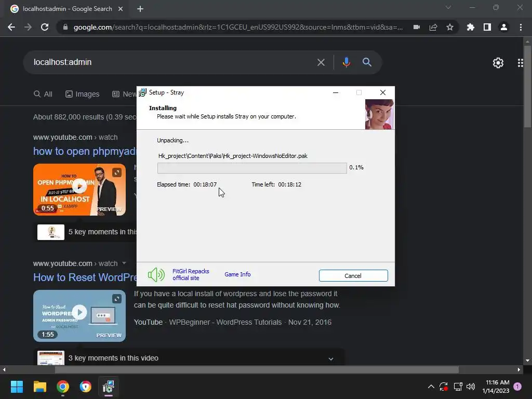This screenshot has width=532, height=399.
Task: Open Chrome profile avatar menu
Action: [504, 27]
